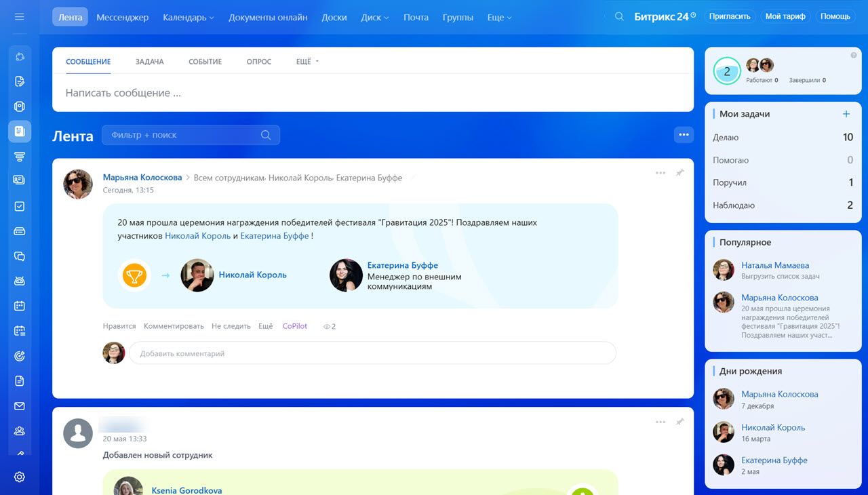Open the calendar-with-list icon in sidebar
The image size is (868, 495).
[x=20, y=331]
